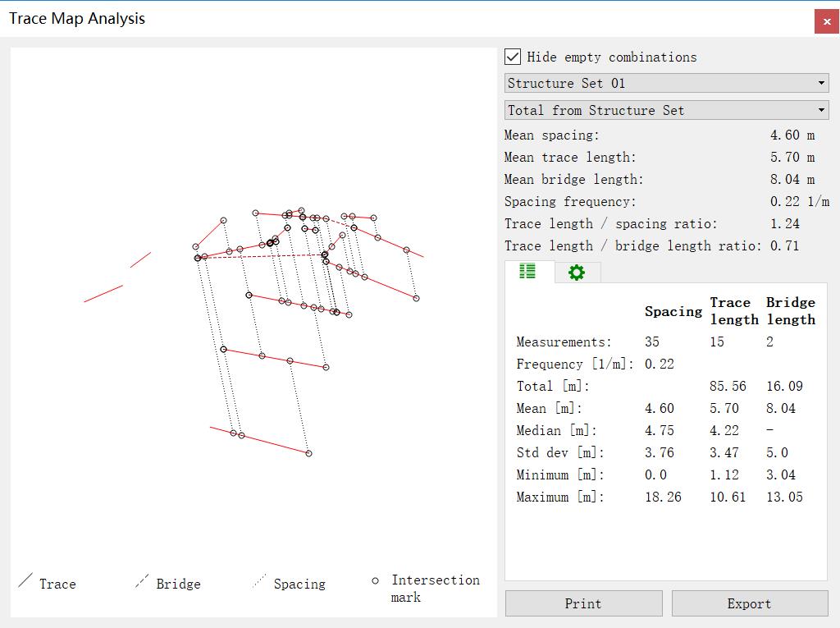
Task: Select the Spacing column header
Action: 673,311
